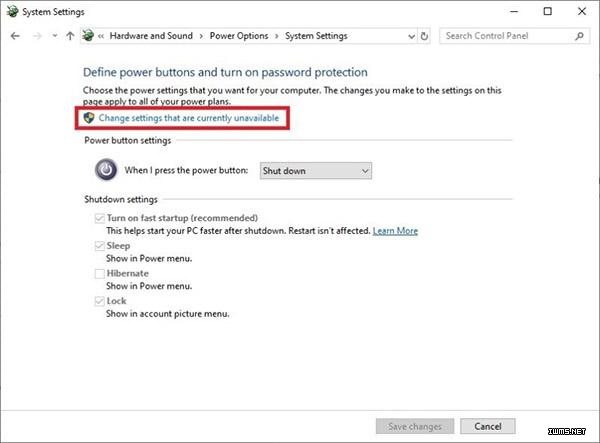
Task: Enable the Hibernate checkbox
Action: click(99, 273)
